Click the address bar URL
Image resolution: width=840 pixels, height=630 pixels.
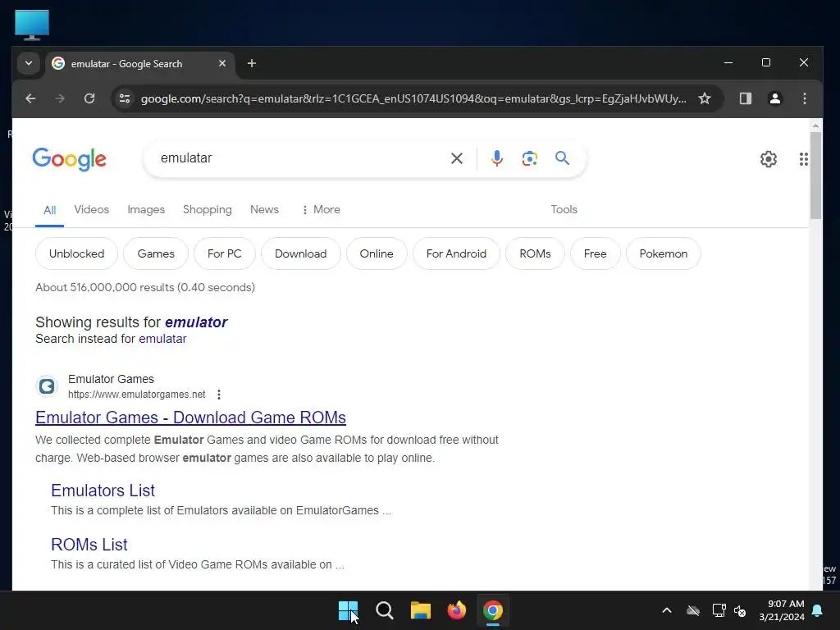[x=413, y=98]
